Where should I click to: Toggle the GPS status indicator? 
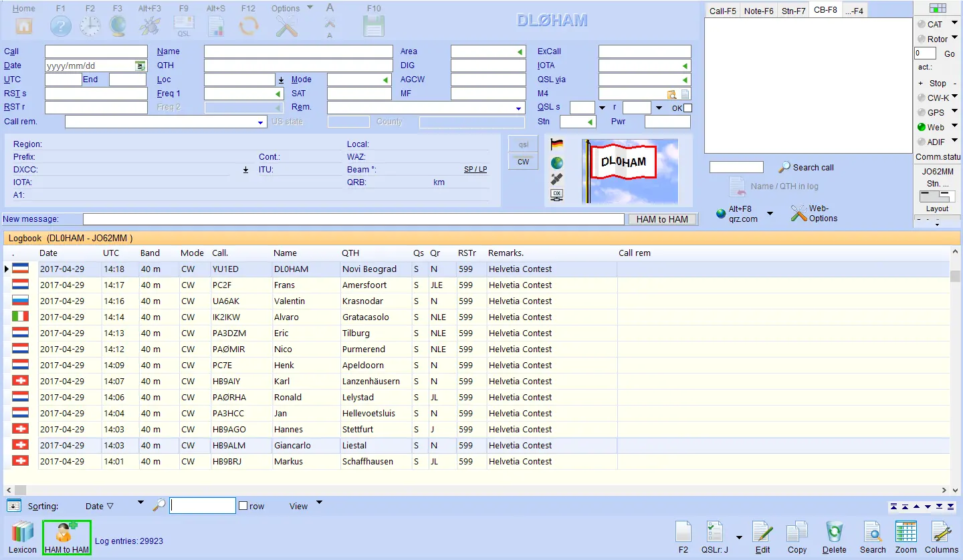coord(922,112)
